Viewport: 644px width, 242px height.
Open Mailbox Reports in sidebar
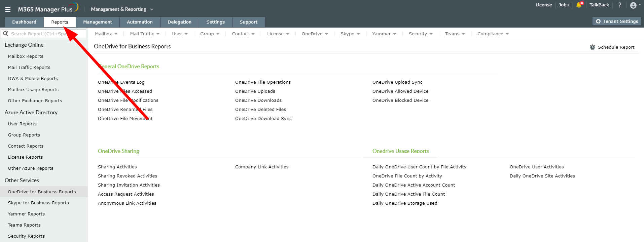pyautogui.click(x=26, y=56)
